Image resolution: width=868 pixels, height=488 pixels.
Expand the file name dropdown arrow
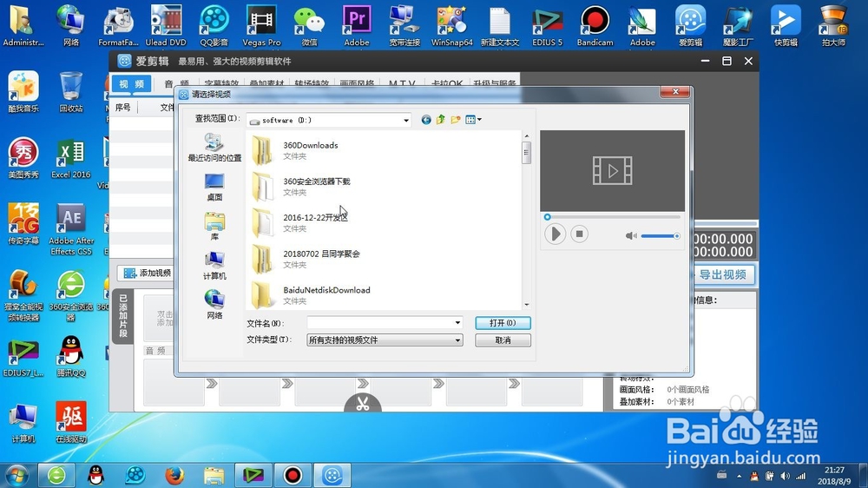[457, 323]
